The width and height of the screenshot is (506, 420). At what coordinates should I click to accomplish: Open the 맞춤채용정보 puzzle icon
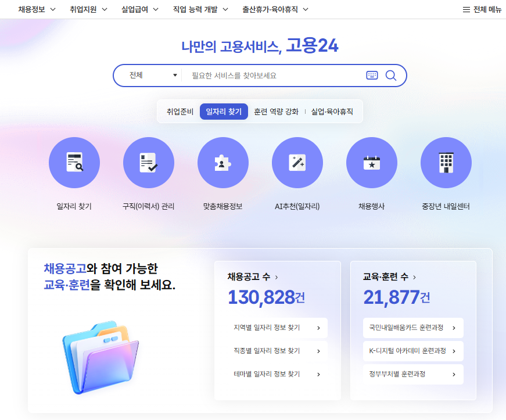click(223, 163)
